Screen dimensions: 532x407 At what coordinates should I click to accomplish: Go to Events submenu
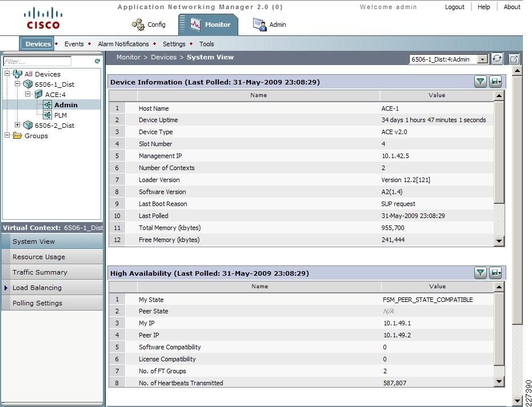[74, 44]
